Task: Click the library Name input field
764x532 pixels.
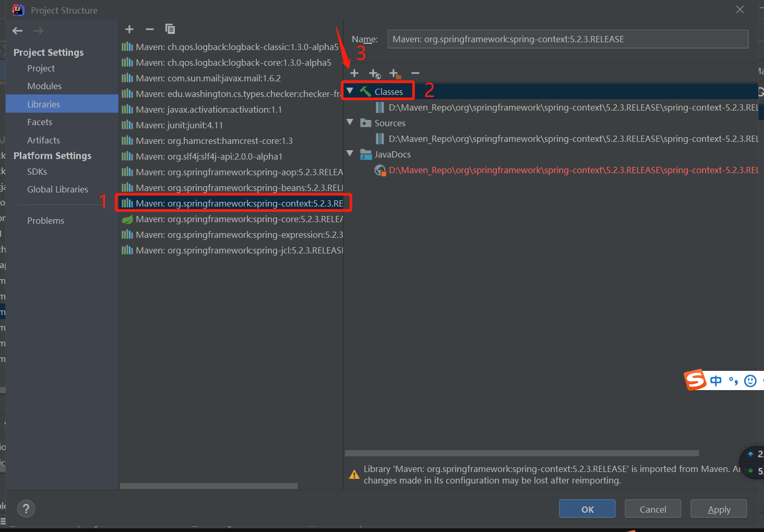Action: coord(568,39)
